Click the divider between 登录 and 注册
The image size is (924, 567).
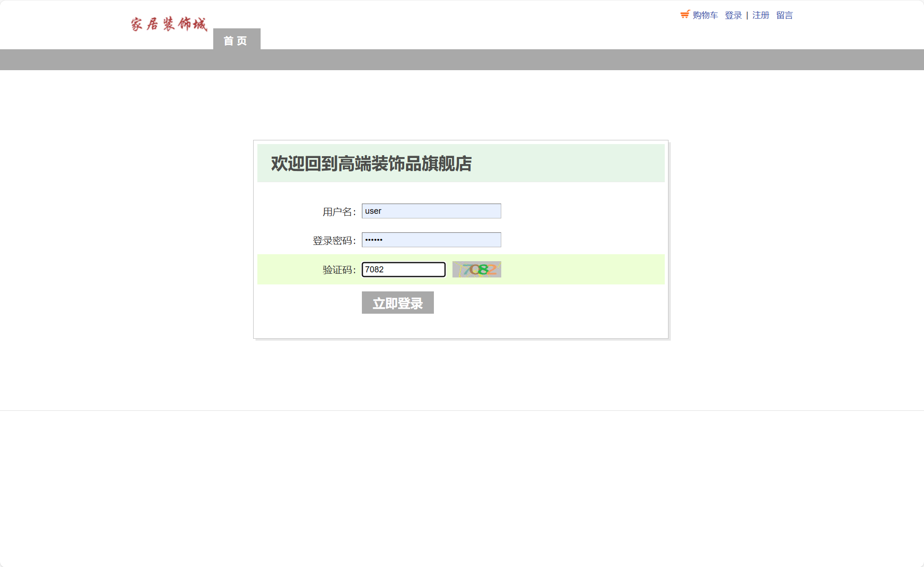[747, 15]
